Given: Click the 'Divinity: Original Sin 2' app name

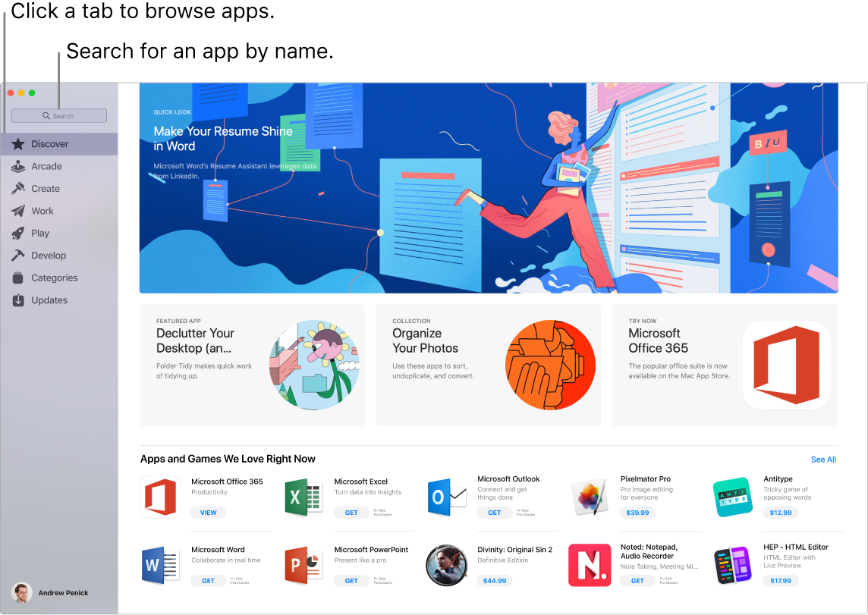Looking at the screenshot, I should (515, 550).
